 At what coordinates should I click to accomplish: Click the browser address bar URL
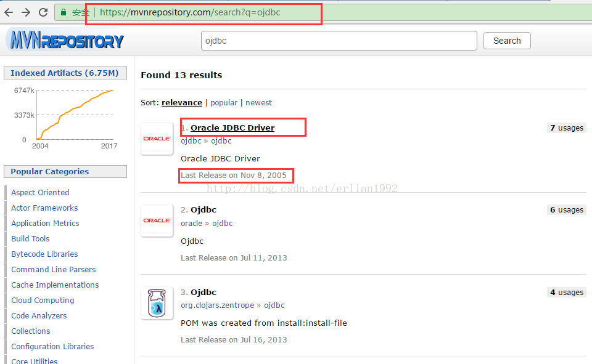click(x=190, y=12)
